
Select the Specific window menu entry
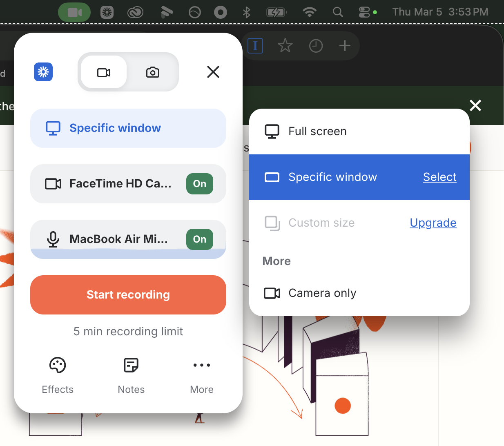tap(332, 177)
